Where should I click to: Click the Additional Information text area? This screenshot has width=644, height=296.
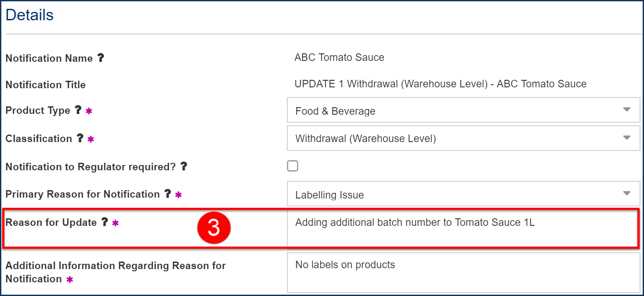pos(463,272)
